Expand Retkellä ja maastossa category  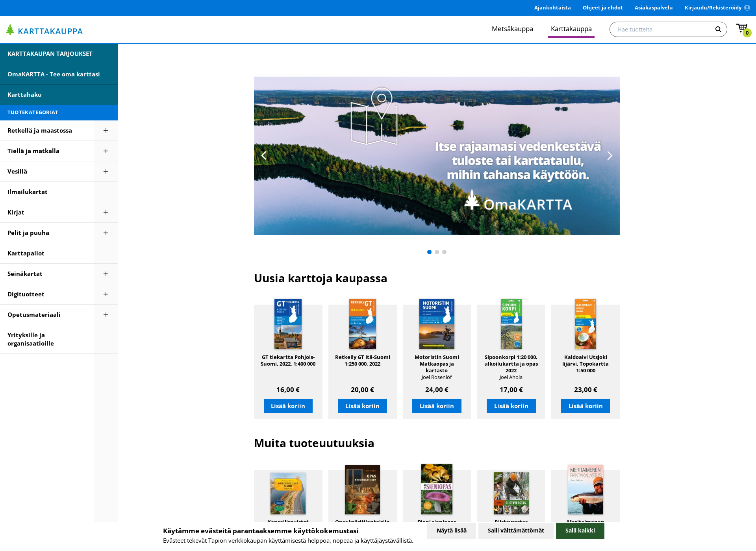coord(106,130)
